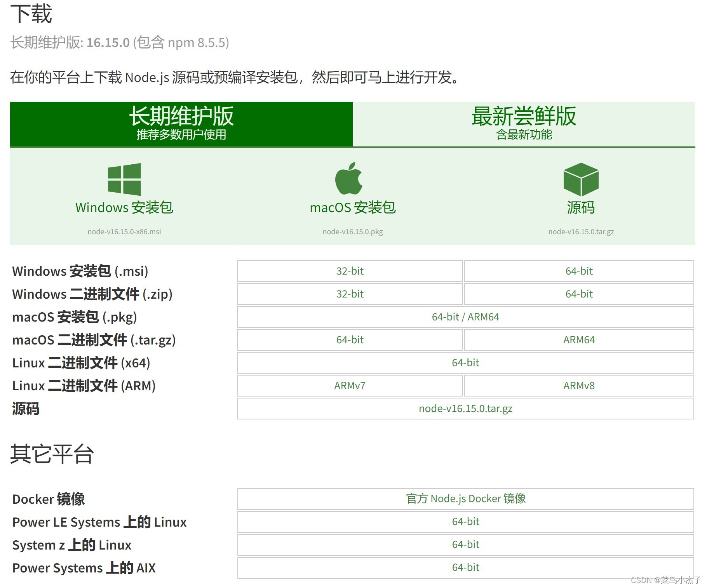Download Windows .zip 64-bit binary
Viewport: 707px width, 588px height.
579,294
